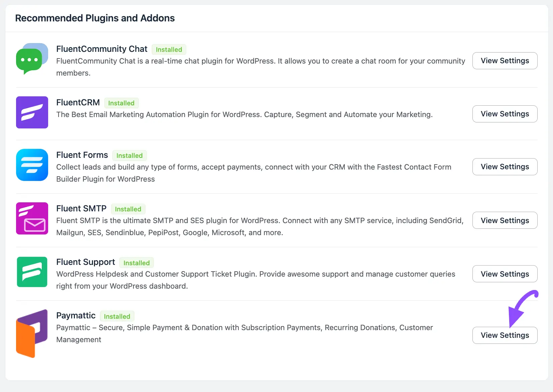Open View Settings for Fluent Support
Screen dimensions: 553x392
pyautogui.click(x=505, y=274)
